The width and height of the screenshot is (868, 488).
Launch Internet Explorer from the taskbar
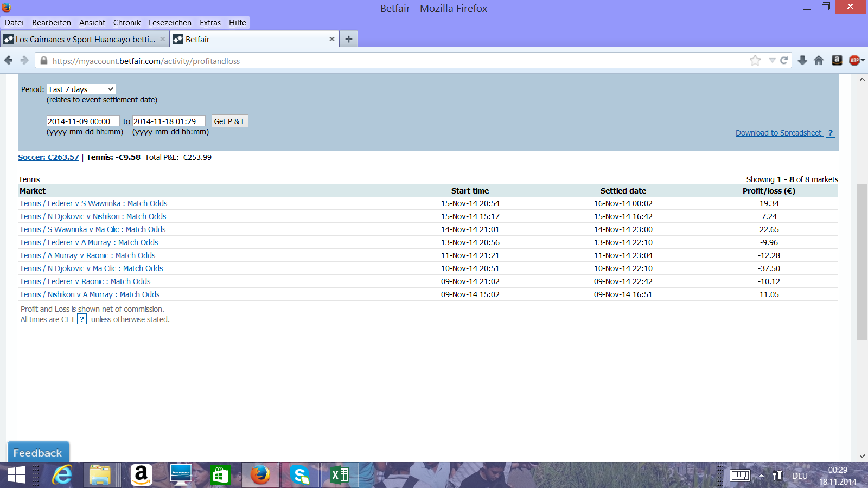tap(62, 476)
